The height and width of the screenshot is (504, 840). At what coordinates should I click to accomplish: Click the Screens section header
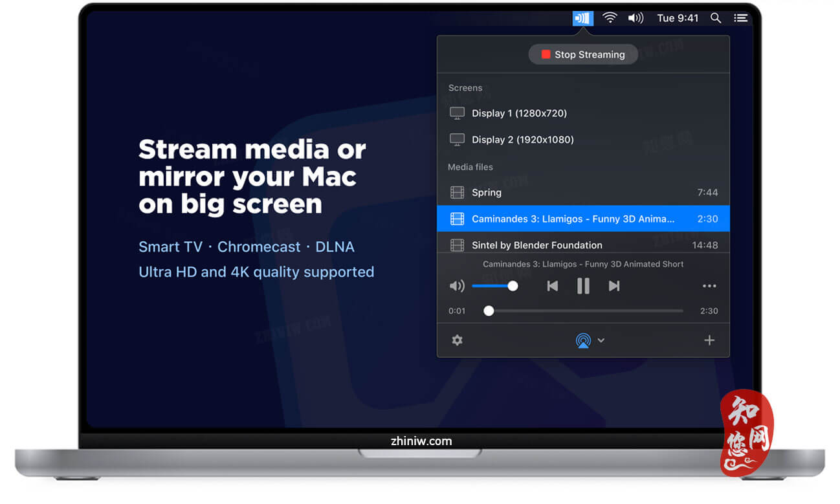point(465,88)
